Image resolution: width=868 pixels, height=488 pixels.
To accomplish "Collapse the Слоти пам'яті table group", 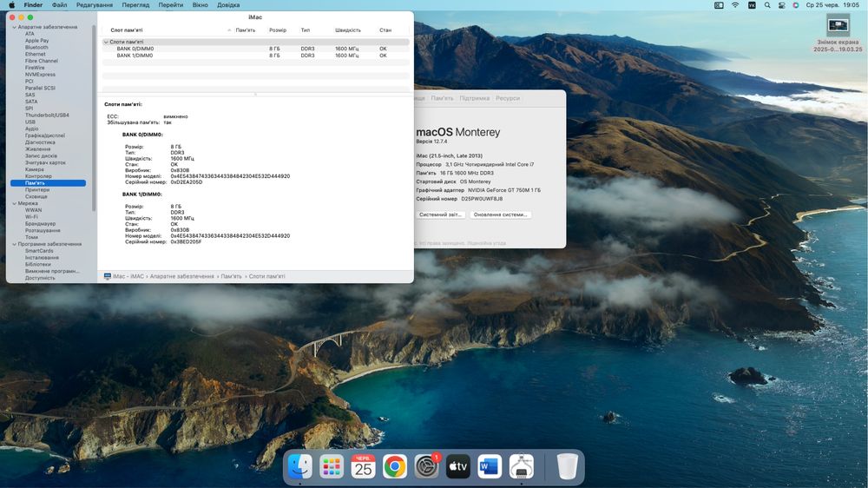I will (x=106, y=42).
